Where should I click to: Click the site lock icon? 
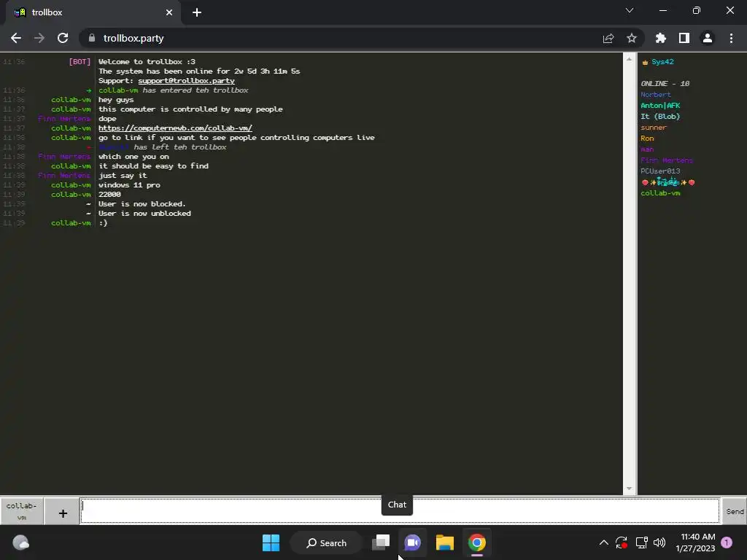(92, 38)
